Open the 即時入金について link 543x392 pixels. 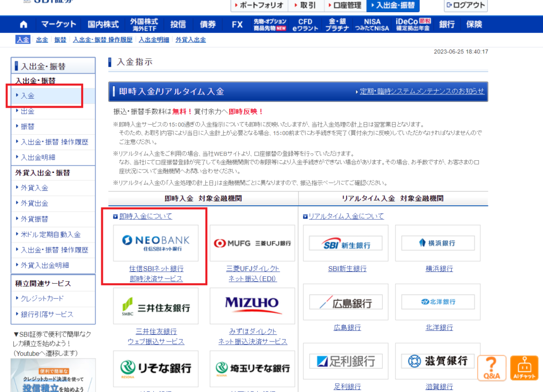point(145,216)
